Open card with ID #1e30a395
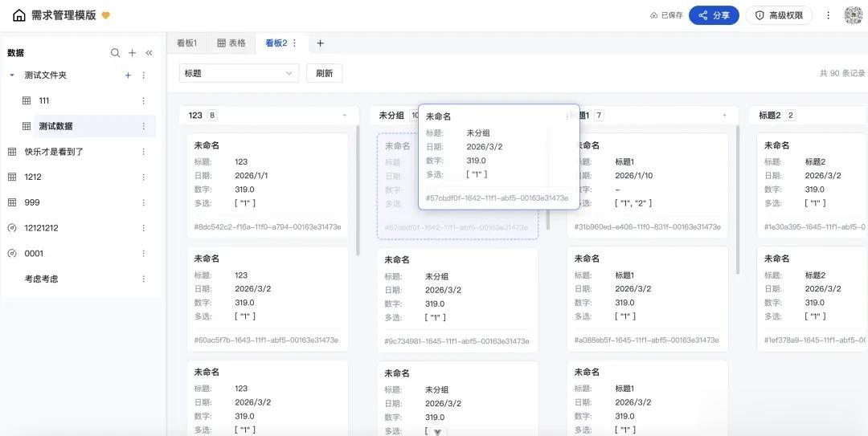868x436 pixels. [813, 185]
